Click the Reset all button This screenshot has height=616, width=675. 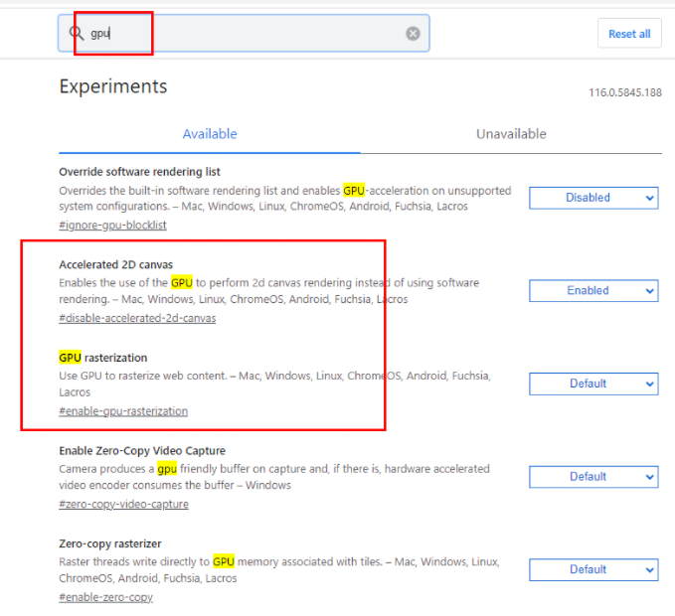click(629, 34)
